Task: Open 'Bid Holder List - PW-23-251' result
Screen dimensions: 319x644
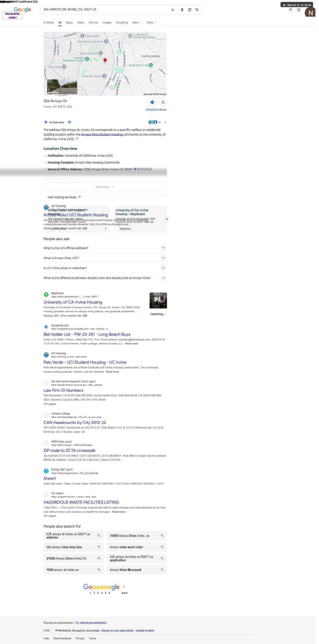Action: [87, 334]
